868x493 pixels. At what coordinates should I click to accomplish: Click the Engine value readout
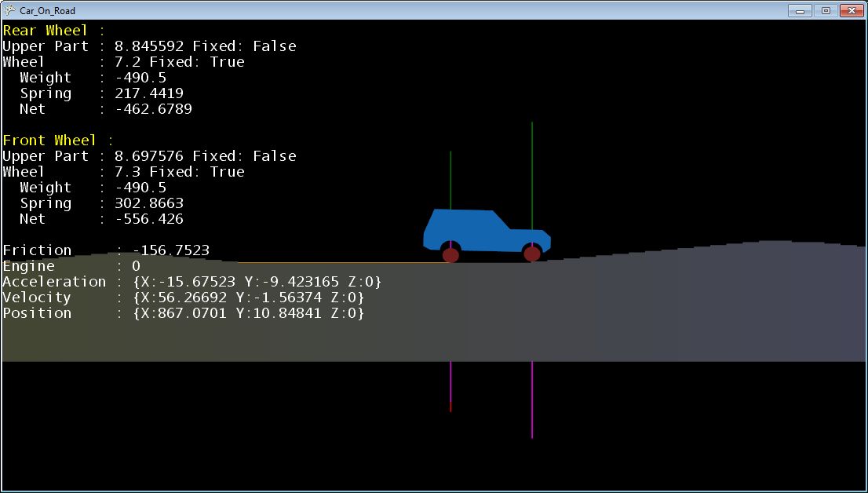point(136,266)
